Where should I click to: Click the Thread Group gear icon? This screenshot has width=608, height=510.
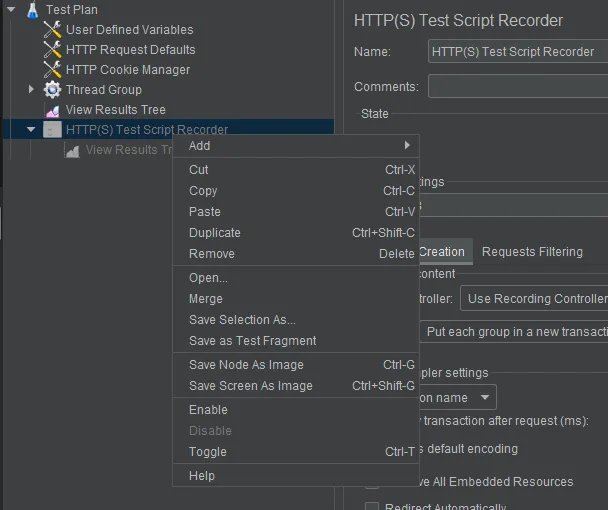click(x=52, y=90)
